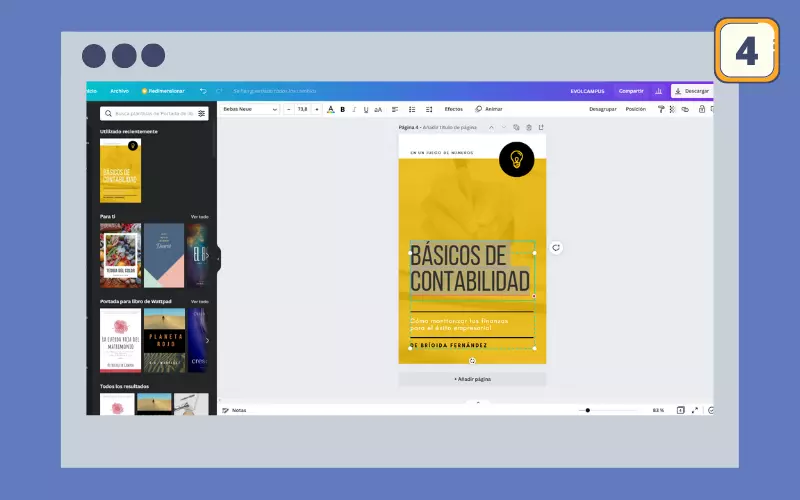Click the template search field
This screenshot has height=500, width=800.
(x=154, y=113)
